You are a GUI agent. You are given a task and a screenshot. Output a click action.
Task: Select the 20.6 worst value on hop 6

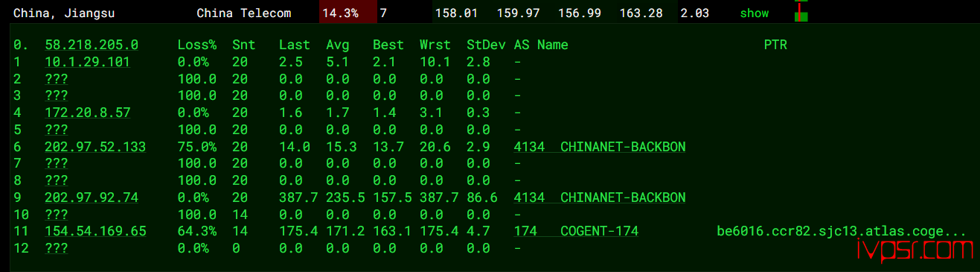(x=435, y=147)
